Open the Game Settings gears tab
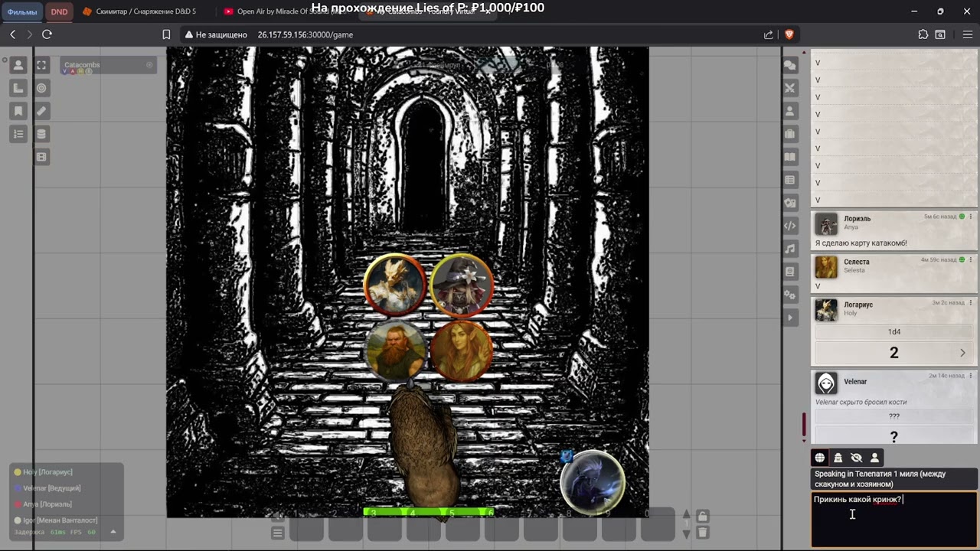This screenshot has width=980, height=551. click(790, 295)
